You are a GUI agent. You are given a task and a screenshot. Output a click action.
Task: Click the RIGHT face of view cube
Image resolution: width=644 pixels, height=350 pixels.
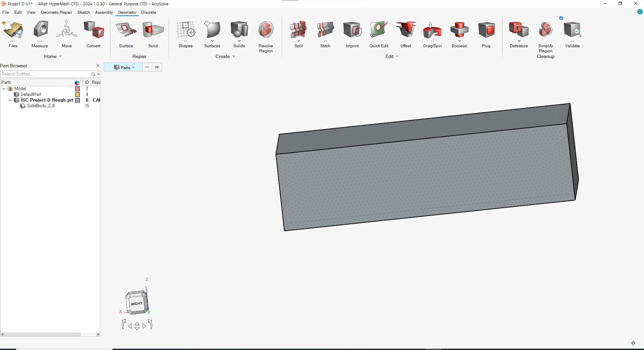[x=137, y=303]
